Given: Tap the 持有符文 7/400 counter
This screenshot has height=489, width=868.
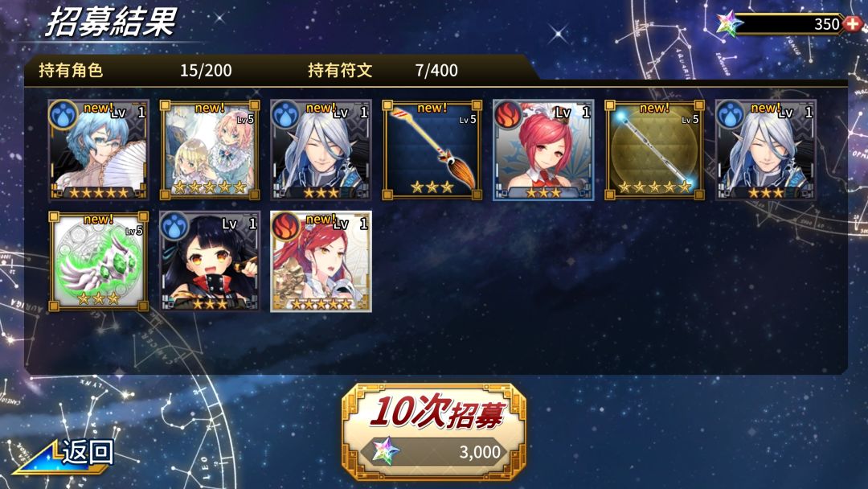Looking at the screenshot, I should pos(383,70).
